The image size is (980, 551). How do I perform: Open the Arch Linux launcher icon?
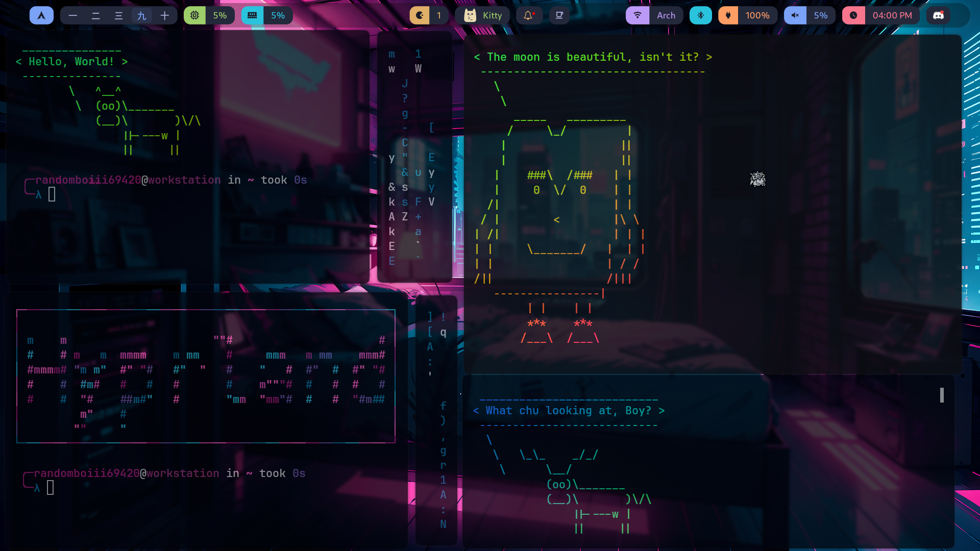point(41,15)
